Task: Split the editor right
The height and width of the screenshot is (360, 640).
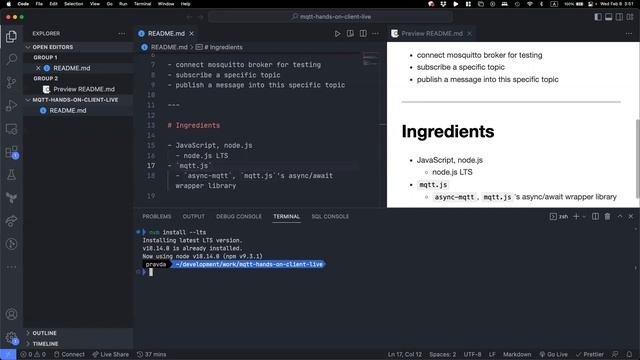Action: tap(363, 33)
